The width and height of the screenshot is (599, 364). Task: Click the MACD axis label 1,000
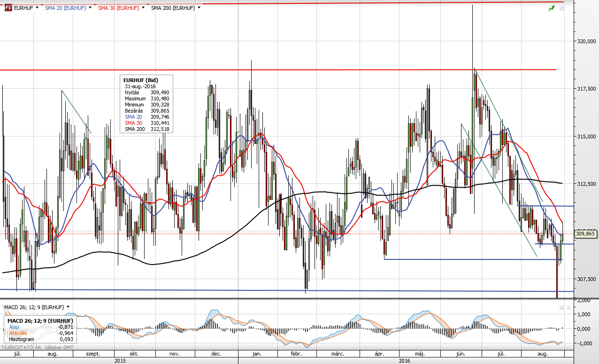(x=585, y=314)
